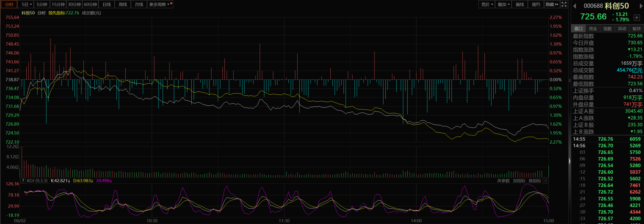Click the fullscreen expand chart icon
This screenshot has width=644, height=224.
coord(564,4)
